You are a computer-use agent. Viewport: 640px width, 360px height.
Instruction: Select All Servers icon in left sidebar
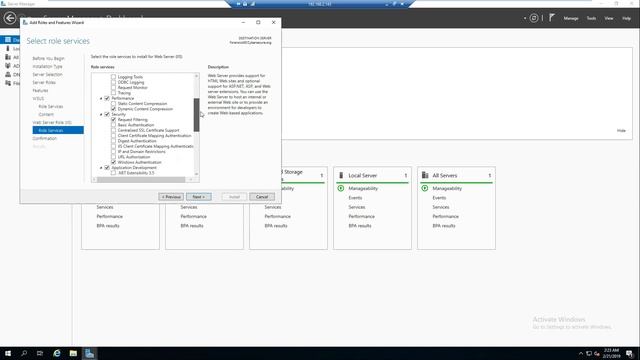[8, 57]
